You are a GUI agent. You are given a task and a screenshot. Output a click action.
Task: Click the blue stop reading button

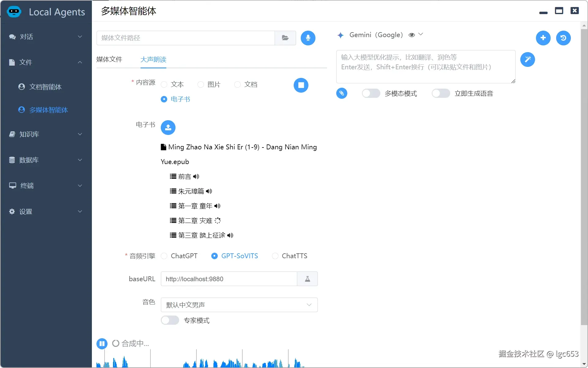pyautogui.click(x=301, y=85)
